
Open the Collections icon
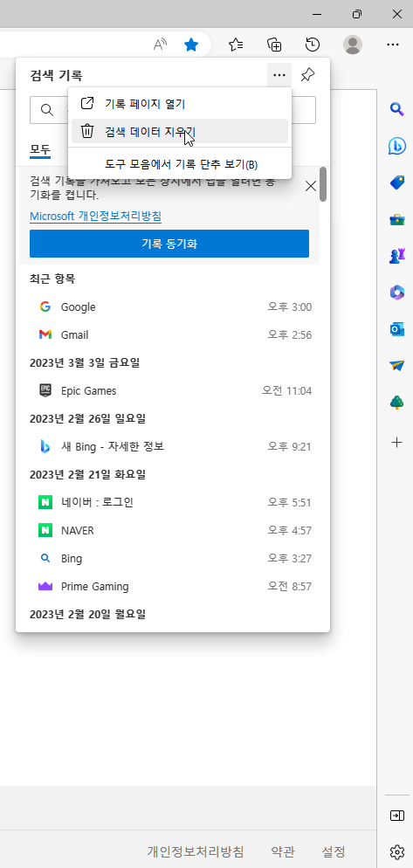coord(274,45)
